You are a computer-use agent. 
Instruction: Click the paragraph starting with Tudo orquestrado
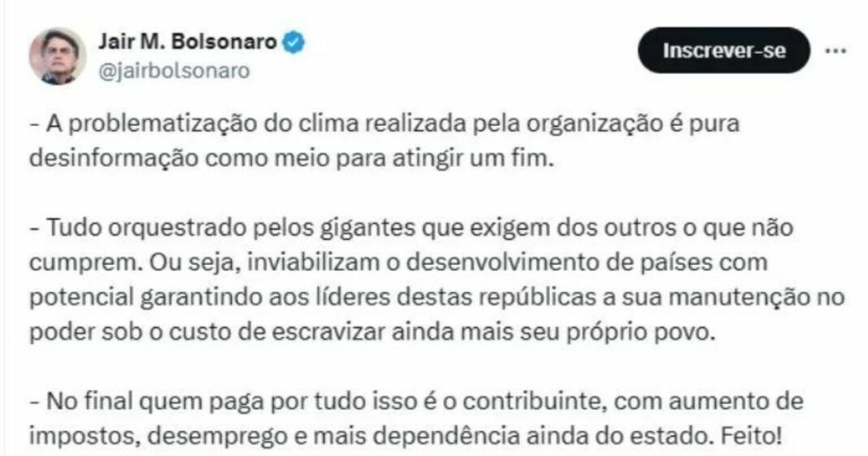coord(436,280)
